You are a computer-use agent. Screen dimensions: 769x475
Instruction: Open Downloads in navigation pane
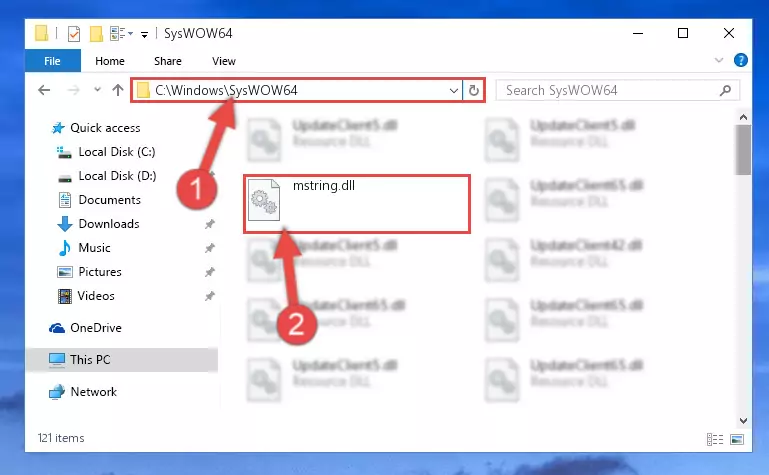tap(109, 224)
